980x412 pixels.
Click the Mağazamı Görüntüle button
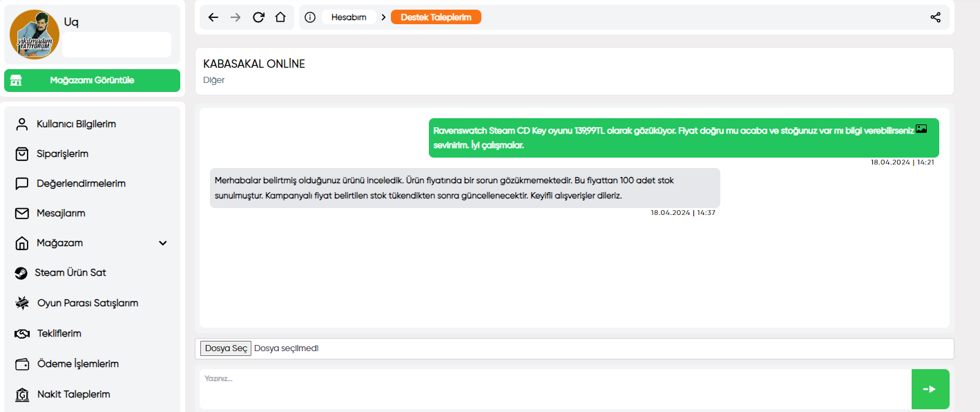coord(92,80)
